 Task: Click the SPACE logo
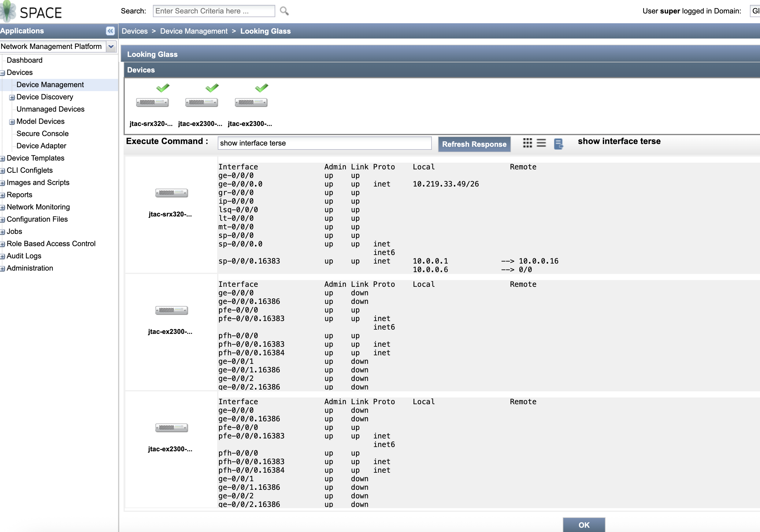click(x=31, y=12)
